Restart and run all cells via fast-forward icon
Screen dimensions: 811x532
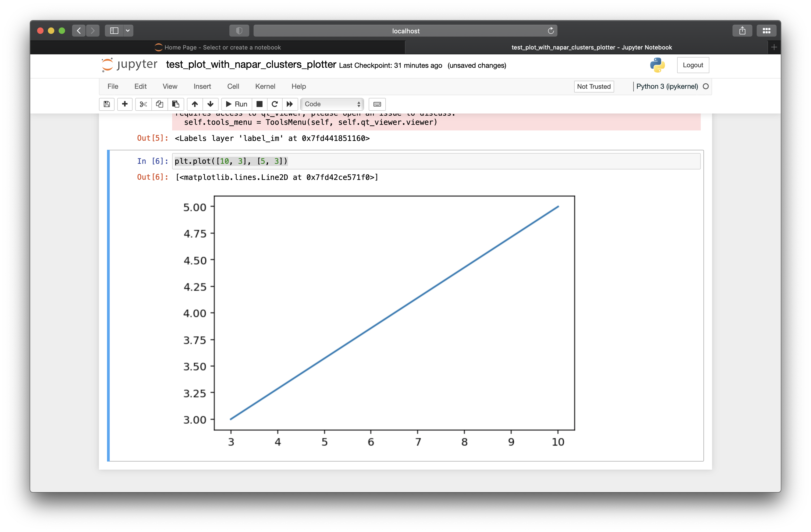290,104
